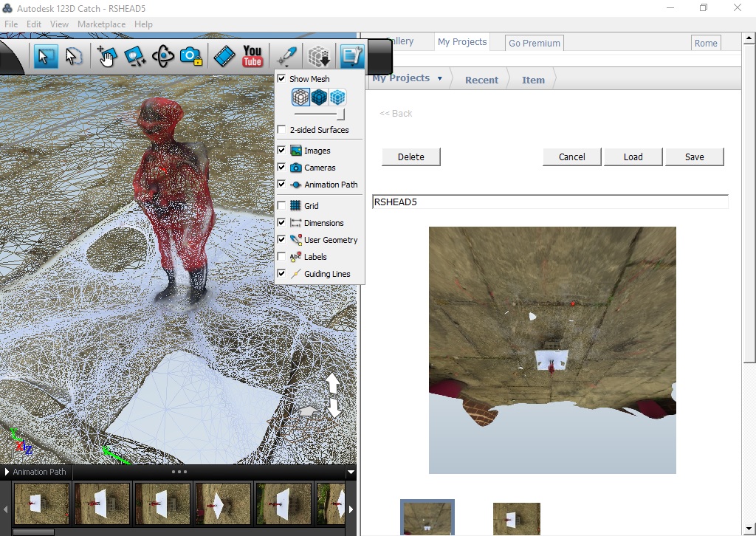This screenshot has width=756, height=536.
Task: Select the first animation path thumbnail
Action: 41,504
